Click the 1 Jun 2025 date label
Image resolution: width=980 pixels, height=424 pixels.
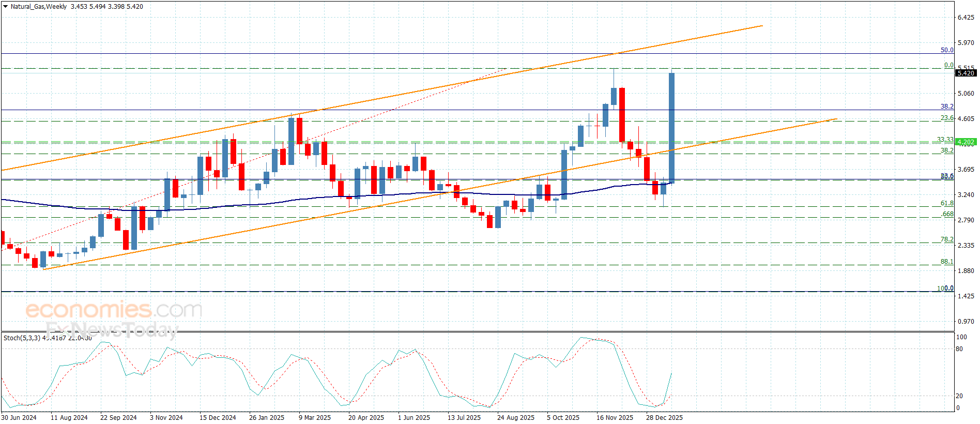click(414, 418)
